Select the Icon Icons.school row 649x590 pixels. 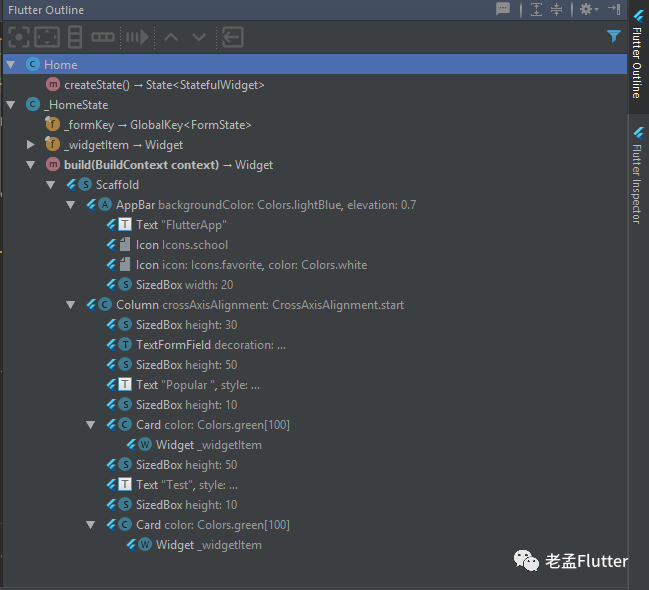tap(315, 245)
